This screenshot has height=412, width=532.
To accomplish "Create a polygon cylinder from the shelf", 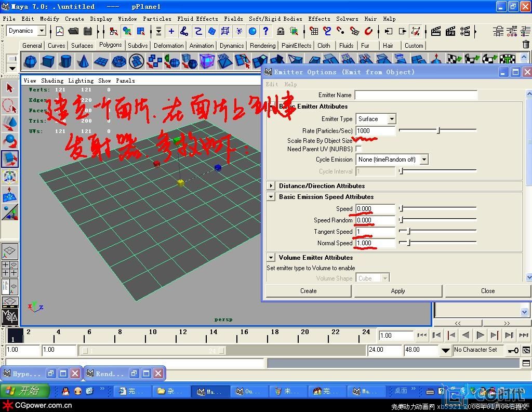I will tap(65, 61).
